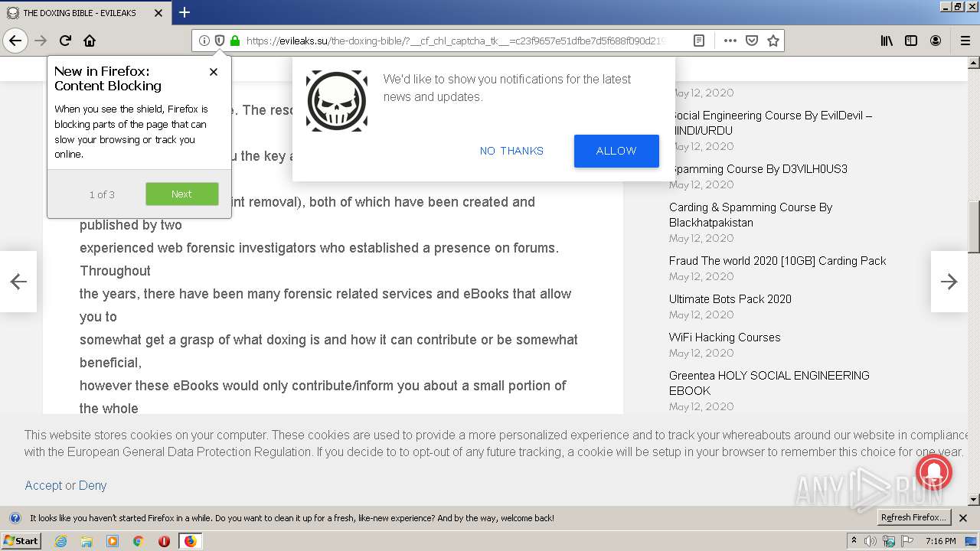Dismiss the Refresh Firefox info bar
Image resolution: width=980 pixels, height=551 pixels.
(963, 518)
